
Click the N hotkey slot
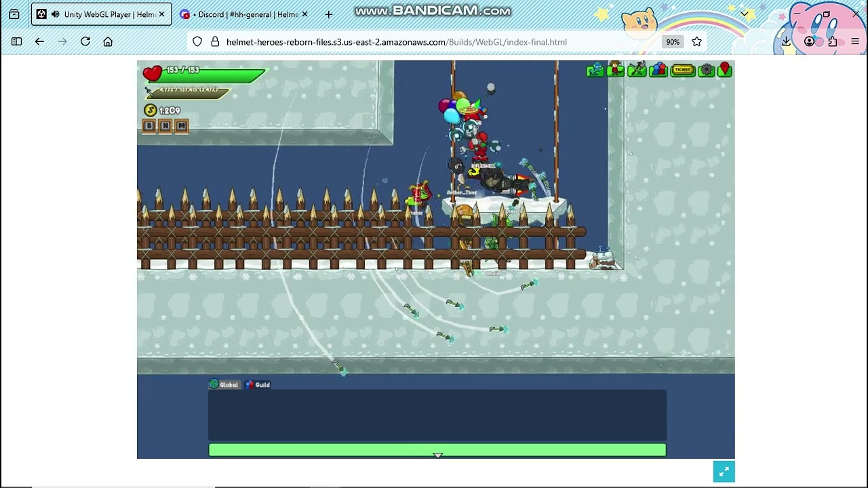pyautogui.click(x=165, y=125)
